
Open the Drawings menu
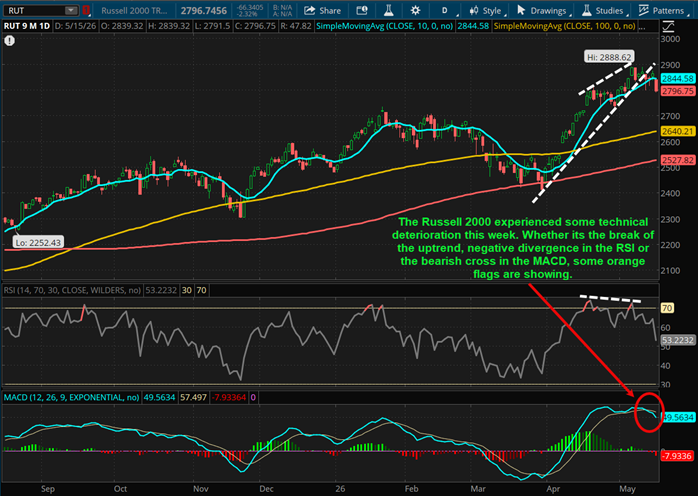[543, 11]
